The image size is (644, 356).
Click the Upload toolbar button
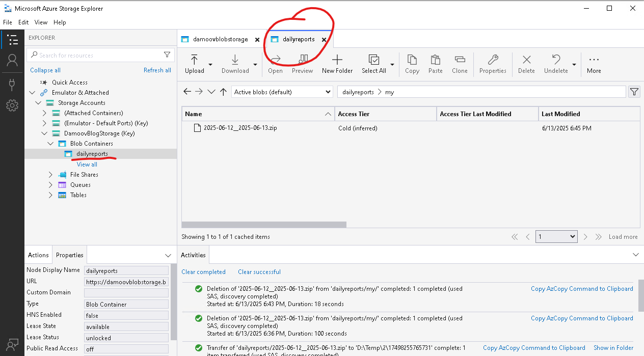point(195,64)
